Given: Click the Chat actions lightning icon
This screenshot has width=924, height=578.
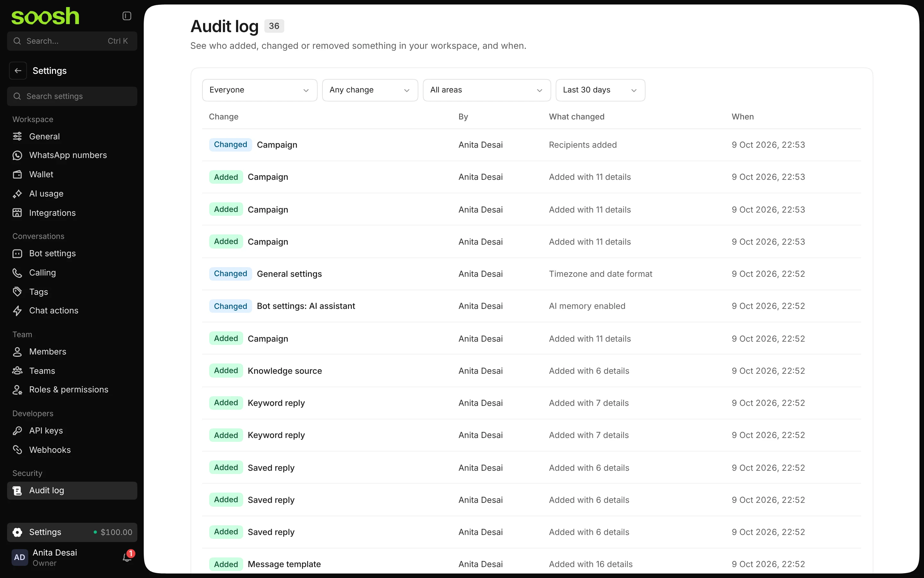Looking at the screenshot, I should (x=17, y=311).
